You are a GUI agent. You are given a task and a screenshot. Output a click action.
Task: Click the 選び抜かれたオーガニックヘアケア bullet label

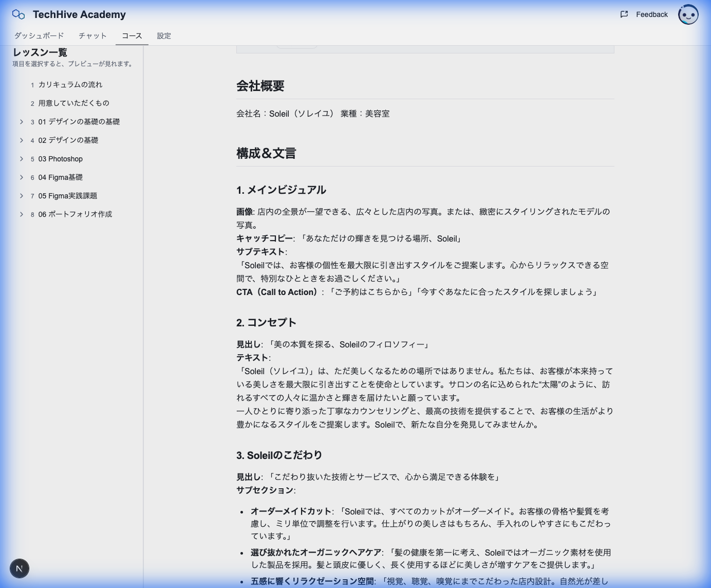pyautogui.click(x=316, y=553)
